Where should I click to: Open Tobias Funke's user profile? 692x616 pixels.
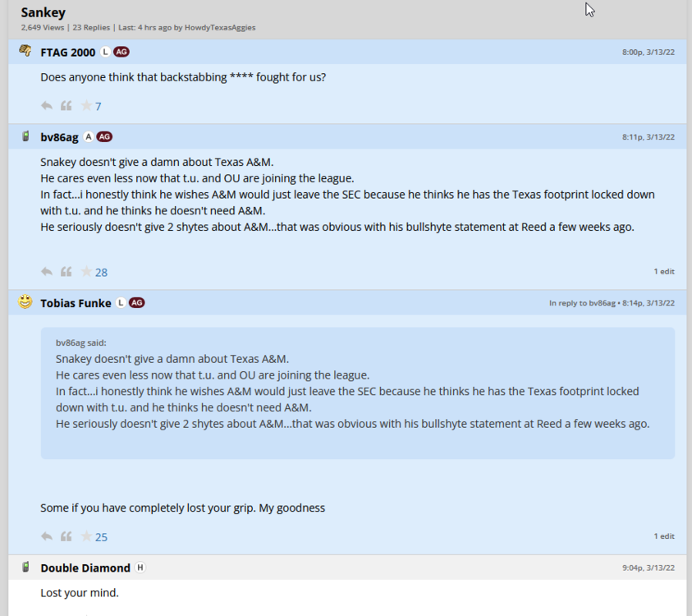click(76, 303)
